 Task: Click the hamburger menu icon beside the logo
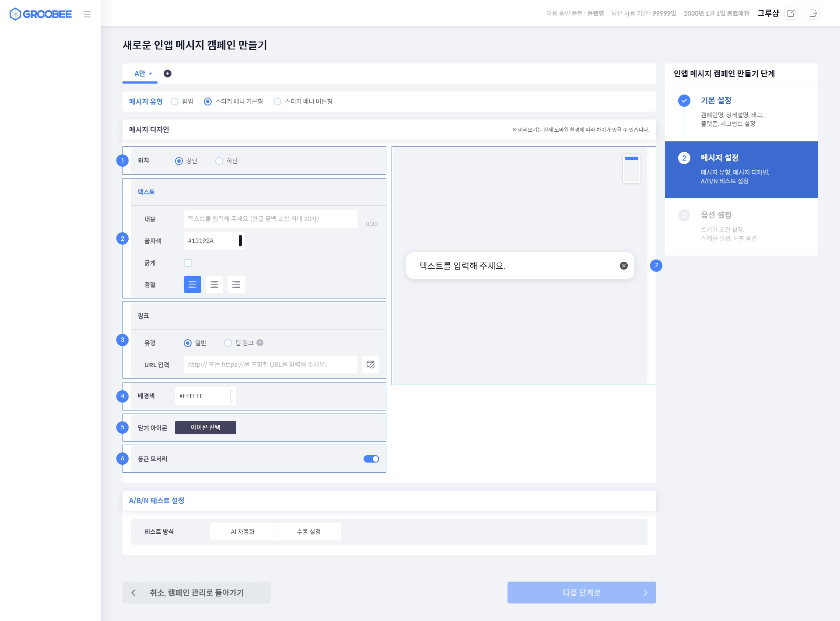click(87, 14)
